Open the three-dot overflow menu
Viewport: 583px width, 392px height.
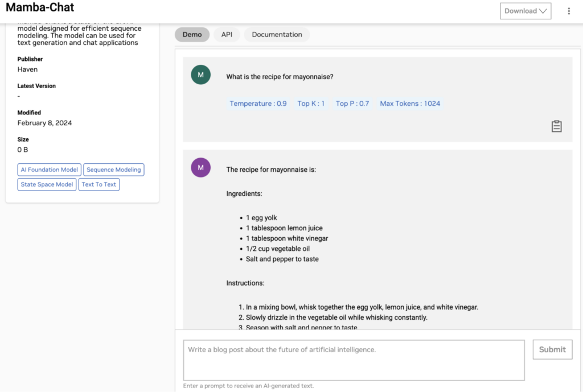click(569, 11)
